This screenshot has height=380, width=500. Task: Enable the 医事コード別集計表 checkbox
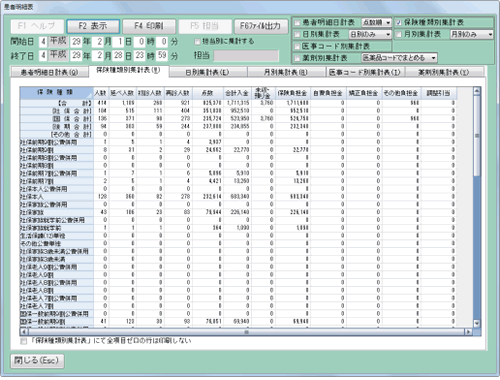[x=297, y=46]
